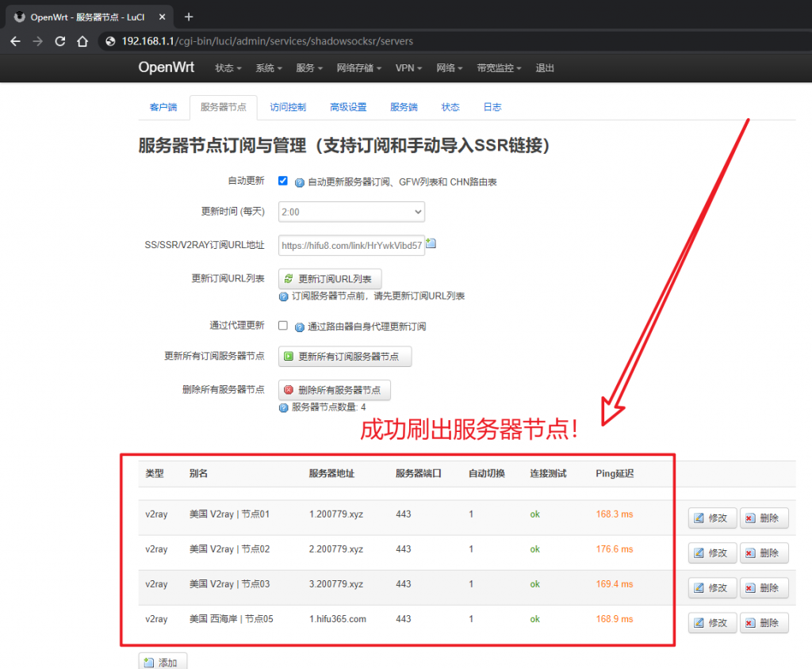812x669 pixels.
Task: Click server address 1.hifu365.com
Action: 338,619
